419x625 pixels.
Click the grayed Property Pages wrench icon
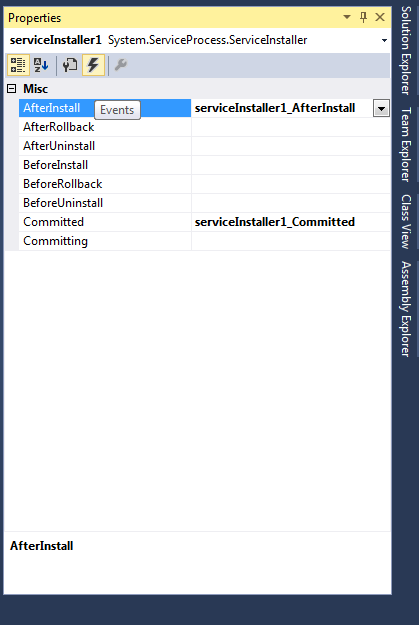tap(120, 65)
